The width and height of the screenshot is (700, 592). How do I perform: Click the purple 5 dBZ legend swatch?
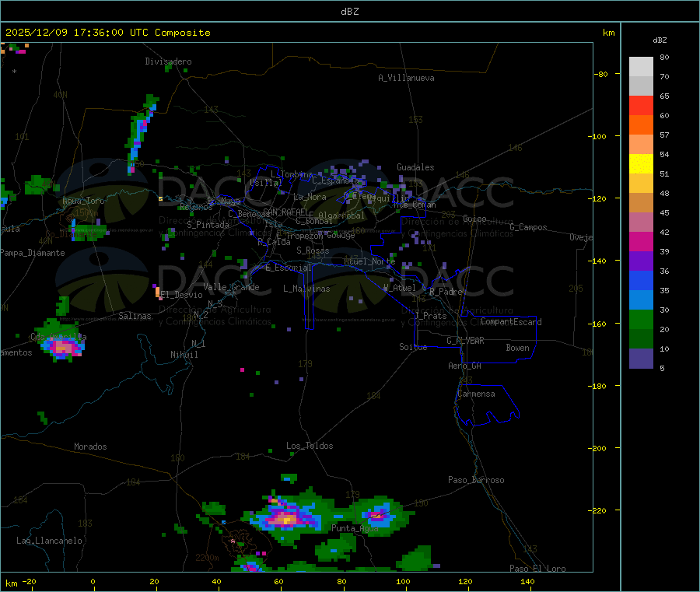[x=641, y=359]
